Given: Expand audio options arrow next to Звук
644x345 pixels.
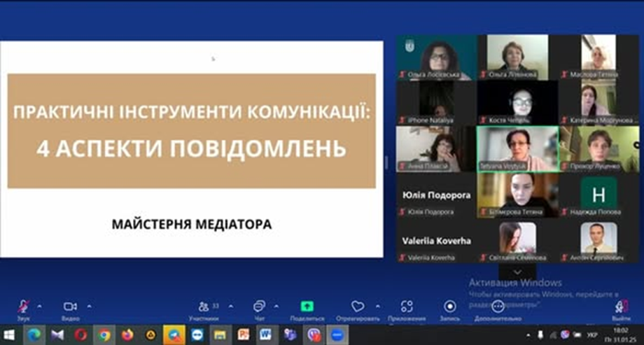Looking at the screenshot, I should tap(39, 306).
